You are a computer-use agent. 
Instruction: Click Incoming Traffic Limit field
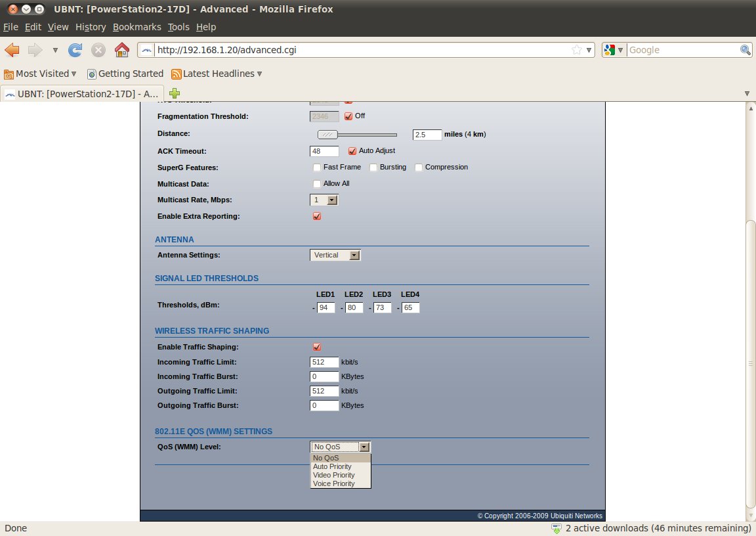click(x=324, y=362)
